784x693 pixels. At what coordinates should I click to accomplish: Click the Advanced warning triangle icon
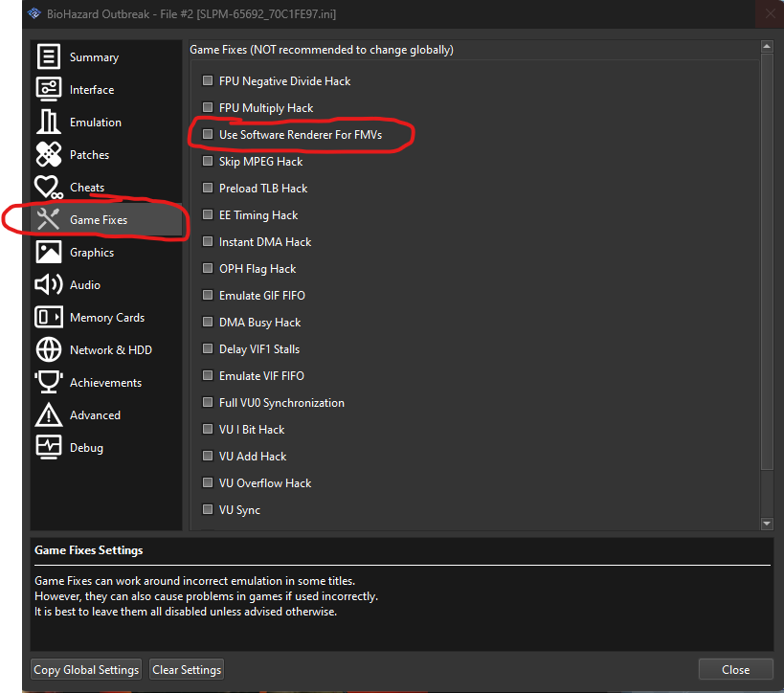(49, 414)
